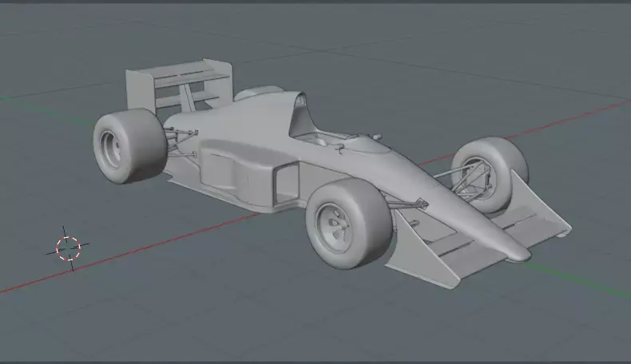This screenshot has height=364, width=631.
Task: Click the sidepod air intake opening
Action: [287, 184]
